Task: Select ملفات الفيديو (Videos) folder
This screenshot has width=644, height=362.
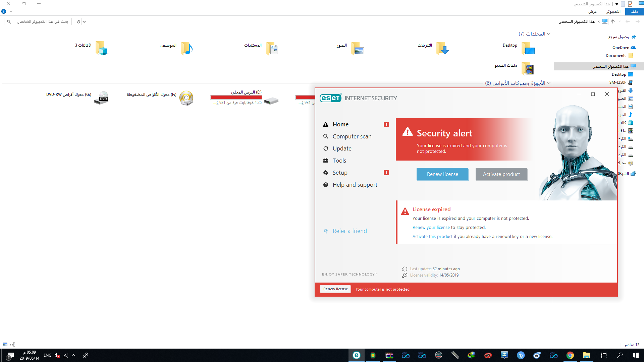Action: click(x=514, y=68)
